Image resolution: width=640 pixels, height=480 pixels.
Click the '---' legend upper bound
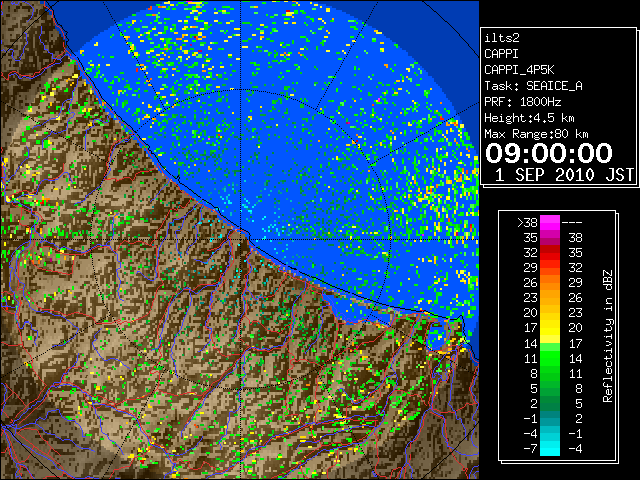click(572, 223)
